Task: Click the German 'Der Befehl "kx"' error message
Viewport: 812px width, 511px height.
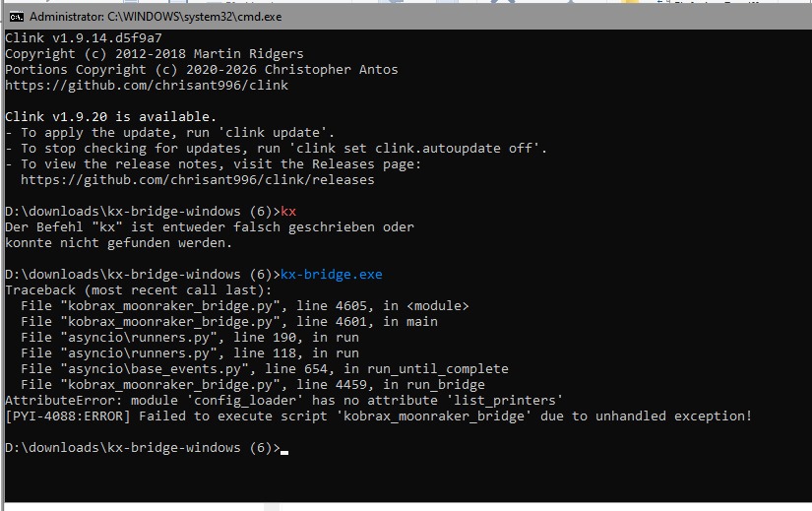Action: (x=210, y=234)
